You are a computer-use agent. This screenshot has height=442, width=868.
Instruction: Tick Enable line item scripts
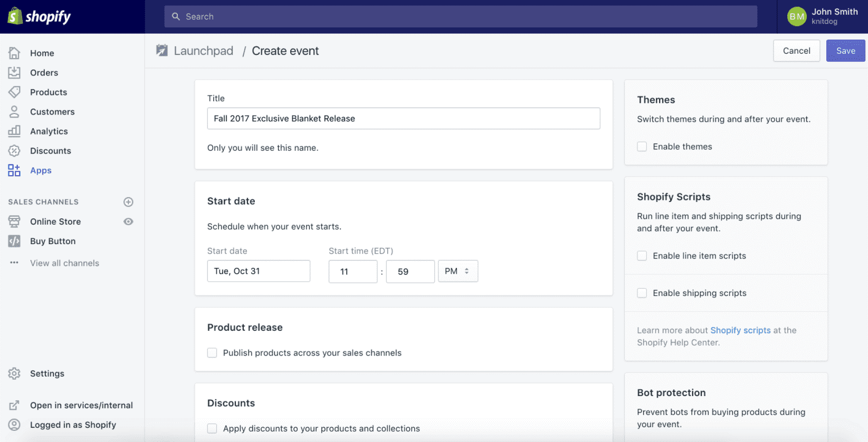click(x=642, y=256)
